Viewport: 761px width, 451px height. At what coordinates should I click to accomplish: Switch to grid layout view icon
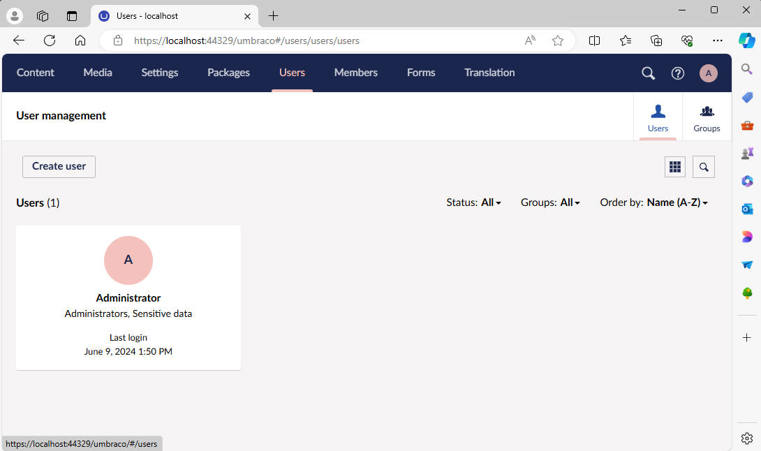pyautogui.click(x=675, y=167)
